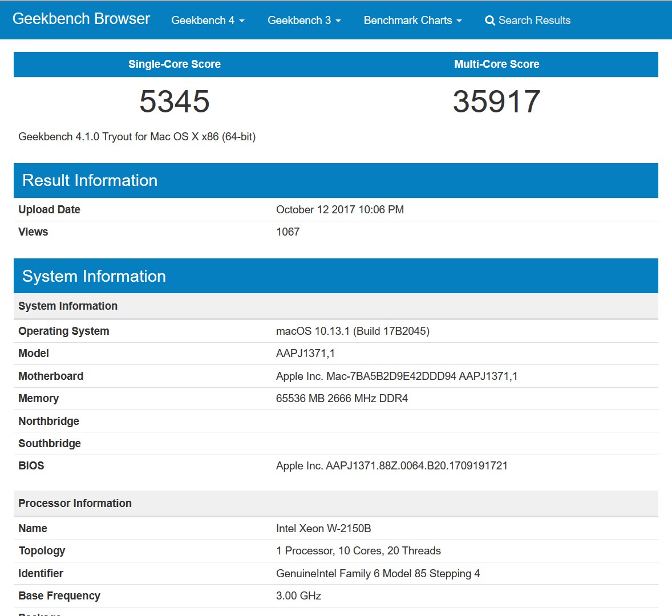Click the Memory label

point(39,398)
